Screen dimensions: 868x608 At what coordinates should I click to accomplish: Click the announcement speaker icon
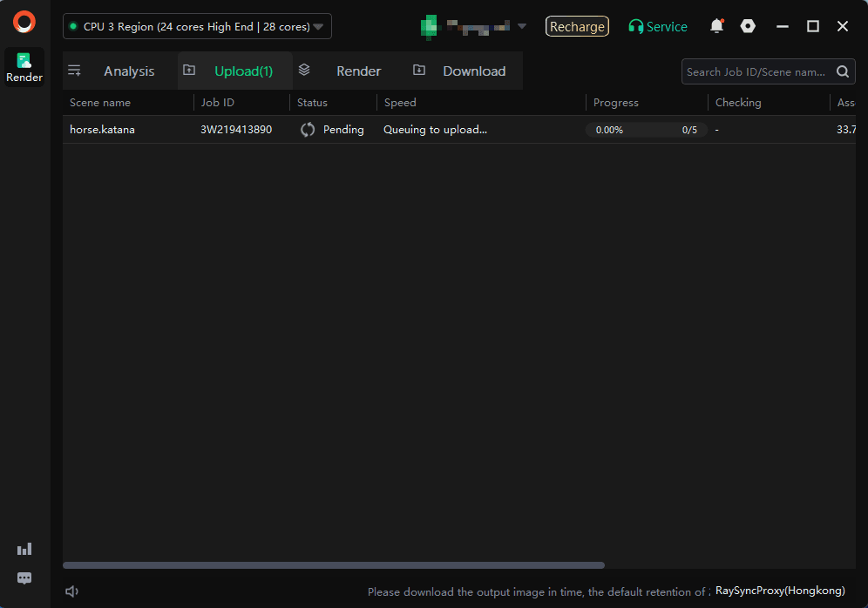[x=72, y=591]
